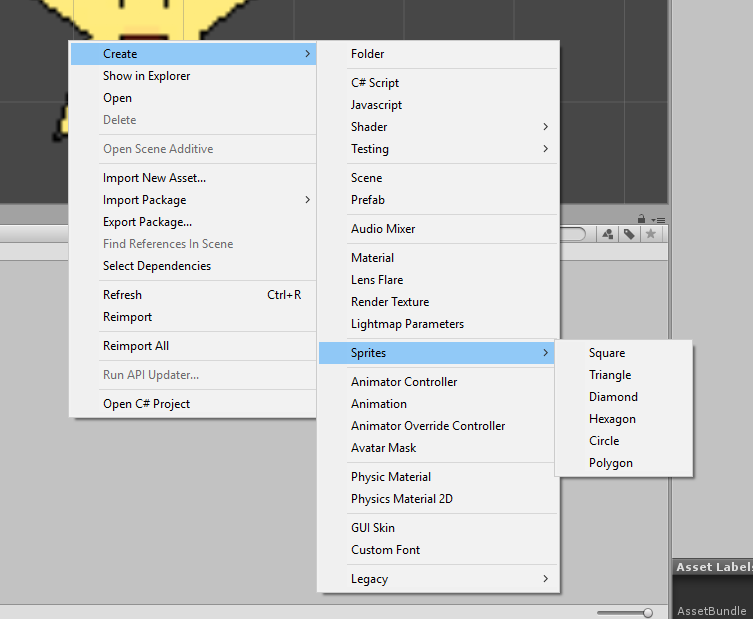
Task: Choose the Diamond sprite
Action: 623,397
